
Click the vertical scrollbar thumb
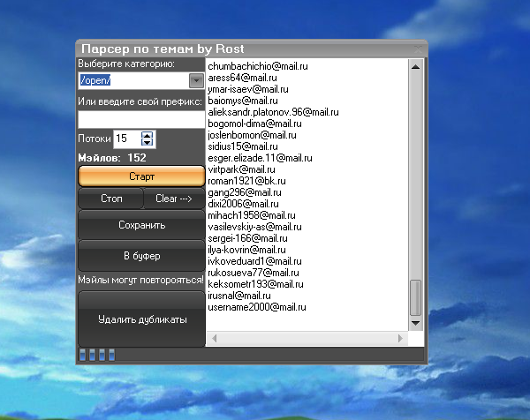(x=415, y=297)
